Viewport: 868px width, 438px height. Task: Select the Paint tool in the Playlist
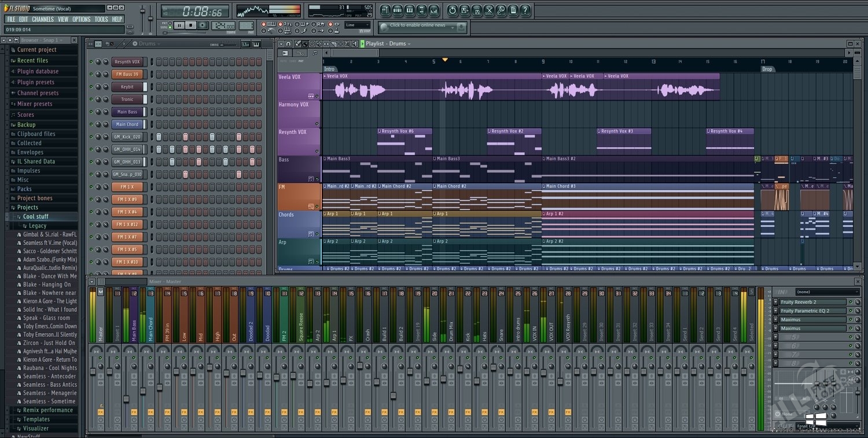305,43
